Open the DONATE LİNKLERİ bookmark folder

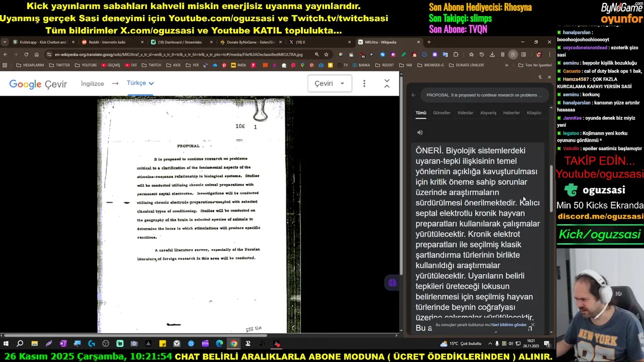[466, 65]
